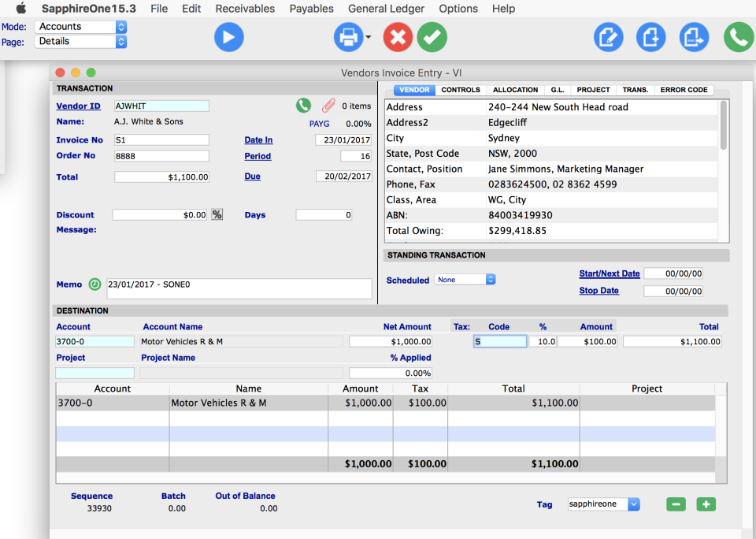This screenshot has width=756, height=539.
Task: Click the Invoice No field containing S1
Action: [161, 140]
